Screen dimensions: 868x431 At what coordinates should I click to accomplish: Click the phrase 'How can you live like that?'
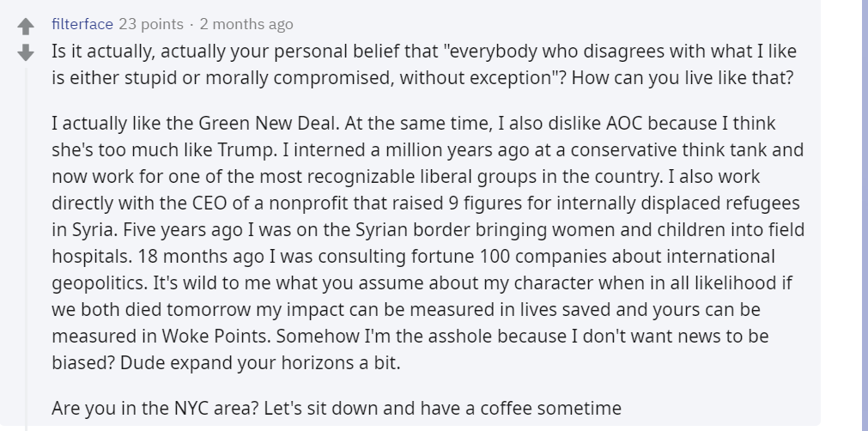(x=683, y=77)
